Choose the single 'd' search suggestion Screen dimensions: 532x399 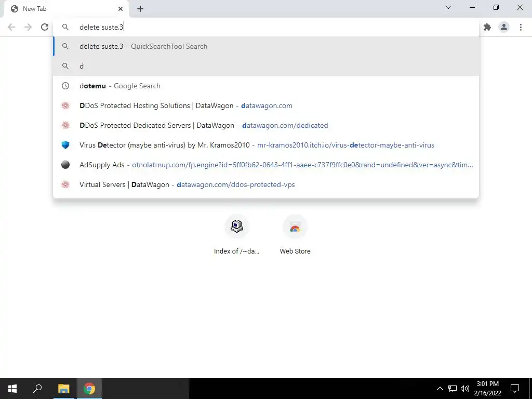[266, 66]
